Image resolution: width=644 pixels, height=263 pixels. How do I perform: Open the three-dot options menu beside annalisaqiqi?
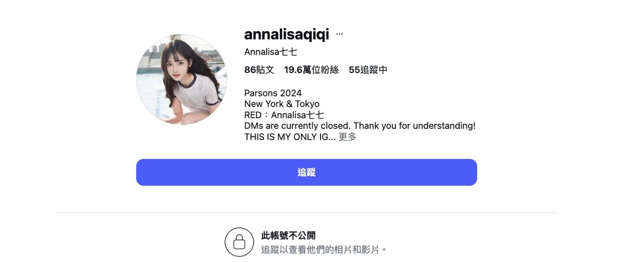(340, 34)
